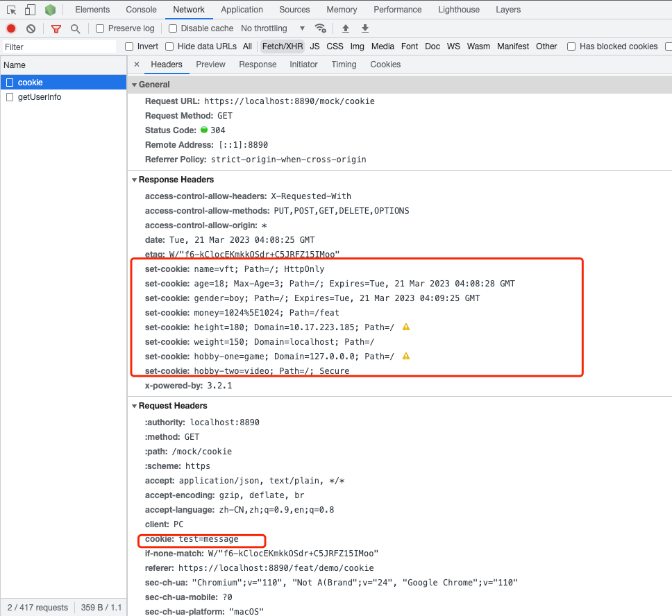Click warning icon beside height=180 cookie

tap(406, 327)
